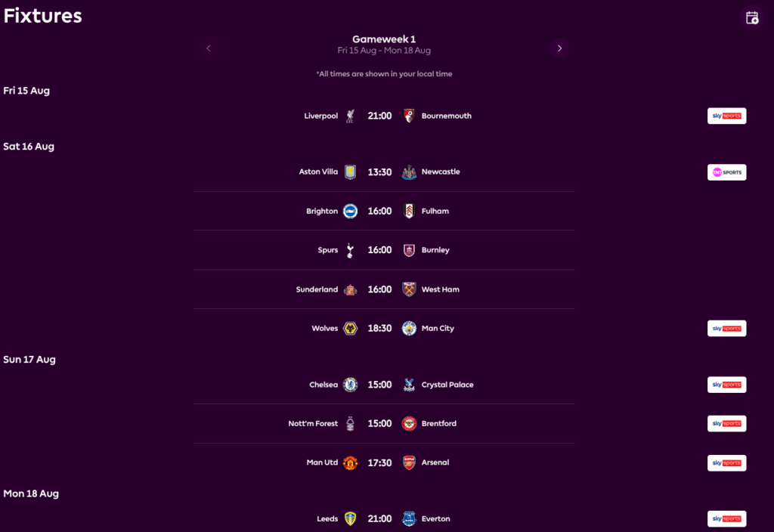Click the Brighton club crest
The height and width of the screenshot is (532, 774).
tap(350, 211)
